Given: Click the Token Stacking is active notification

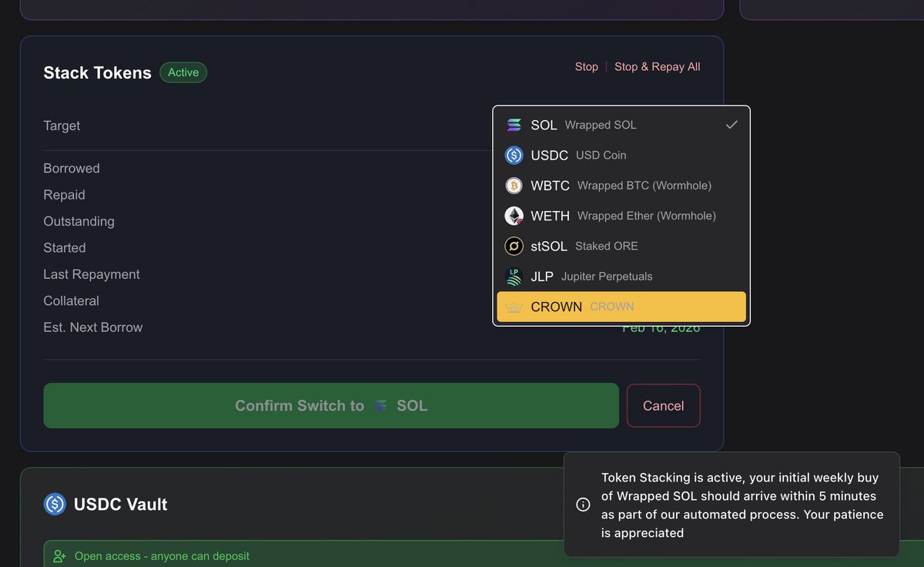Looking at the screenshot, I should pos(731,505).
